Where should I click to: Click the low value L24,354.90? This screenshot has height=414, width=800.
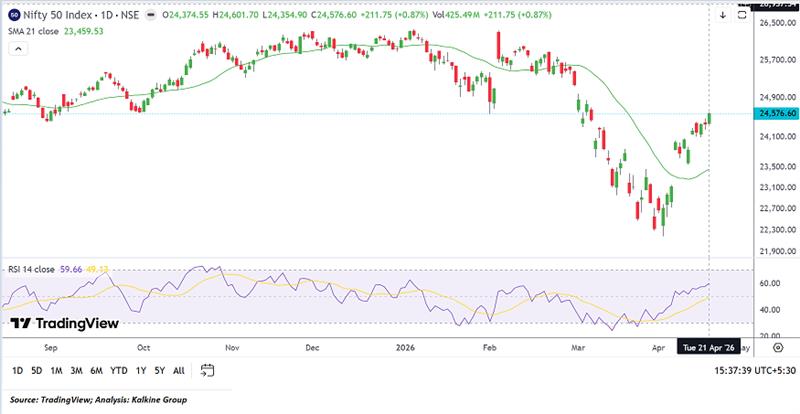[287, 15]
